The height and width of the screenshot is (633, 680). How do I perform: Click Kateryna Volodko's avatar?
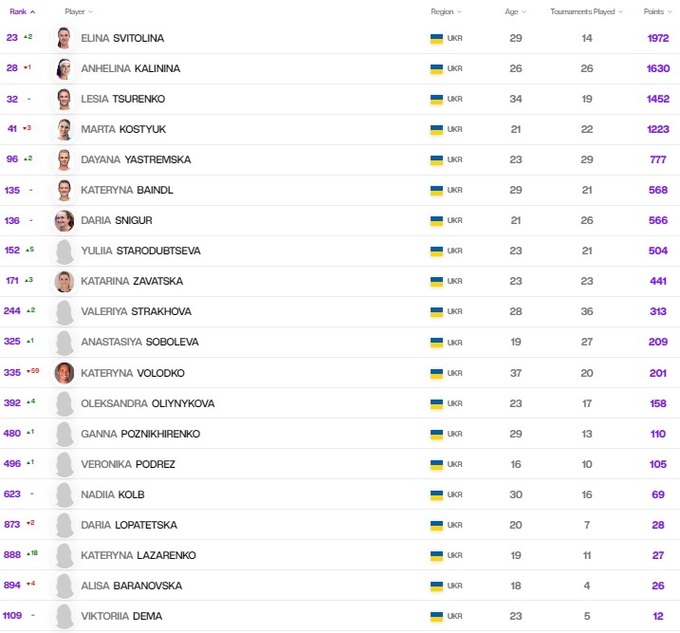(x=65, y=373)
